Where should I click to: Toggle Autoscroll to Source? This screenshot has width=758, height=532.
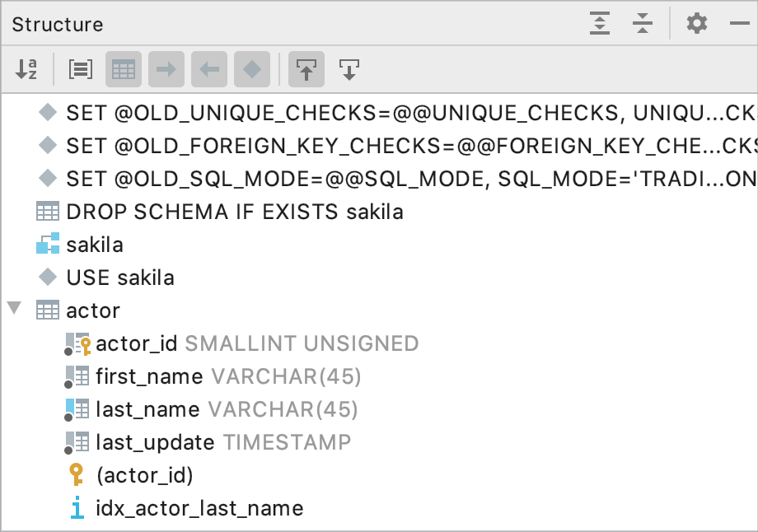[306, 70]
